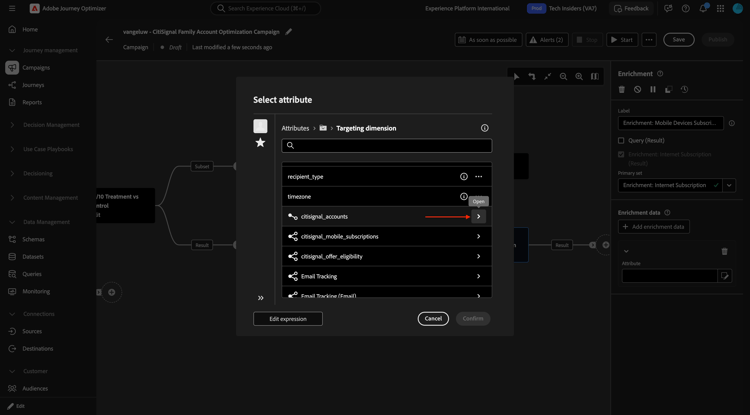Open Enrichment history clock icon

pyautogui.click(x=684, y=89)
